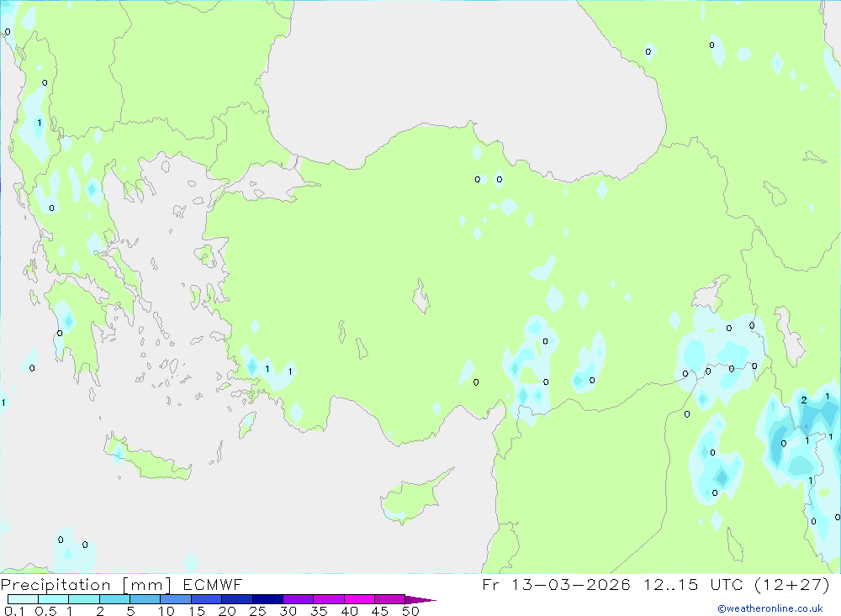The width and height of the screenshot is (841, 616).
Task: Click the 0.1–0.5 mm legend color swatch
Action: point(23,599)
